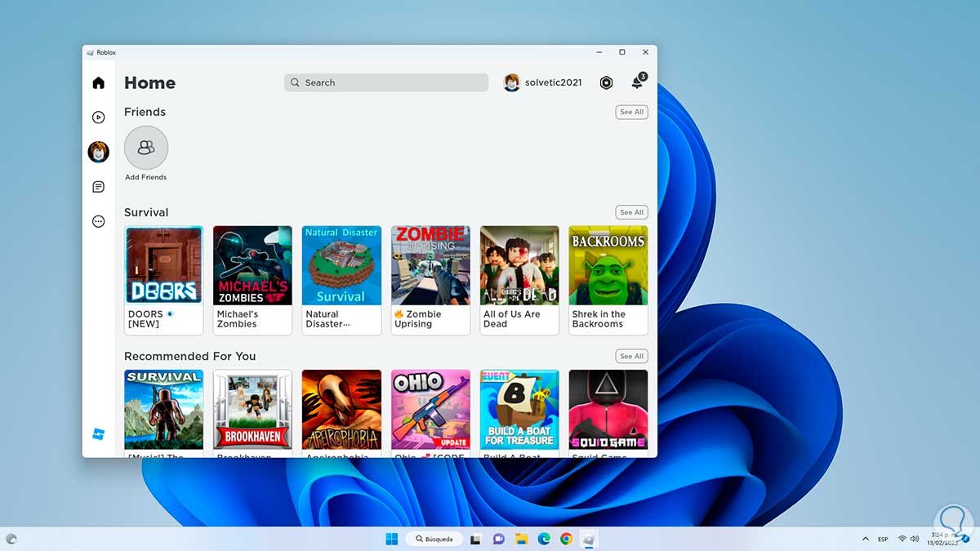Open the Apeirophobia game thumbnail
This screenshot has width=980, height=551.
(341, 409)
